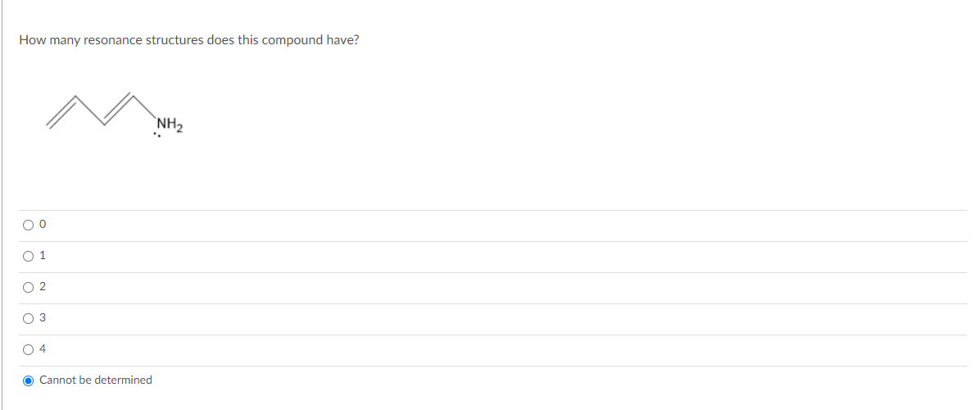Click the 'Cannot be determined' label text

(x=96, y=380)
